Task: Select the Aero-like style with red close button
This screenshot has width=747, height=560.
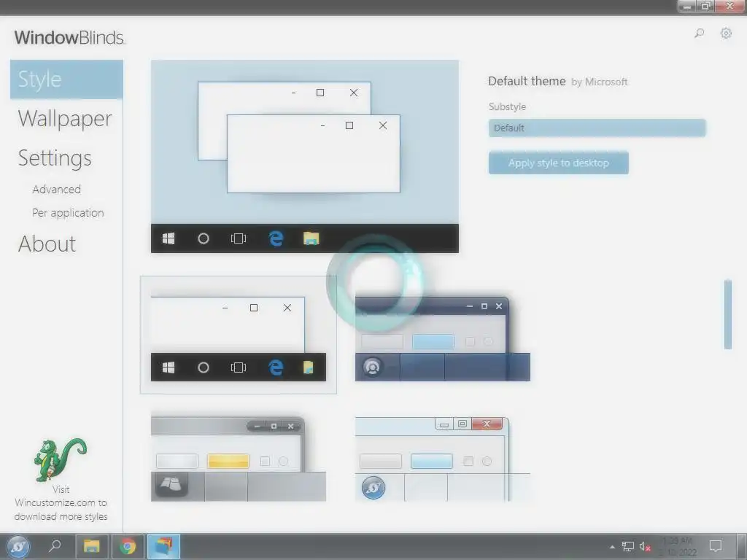Action: (x=443, y=459)
